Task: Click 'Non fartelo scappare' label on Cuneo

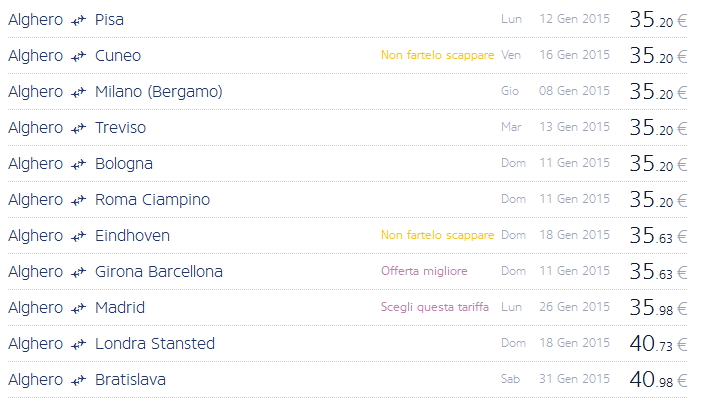Action: 437,56
